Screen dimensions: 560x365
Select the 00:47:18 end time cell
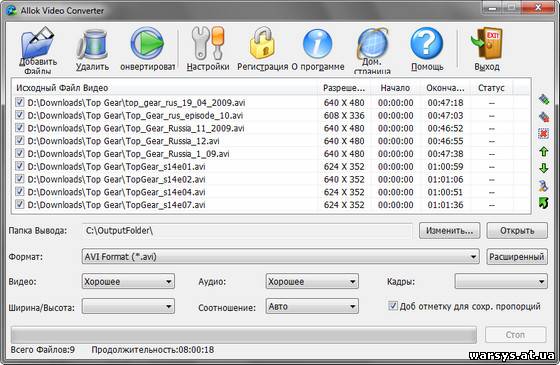coord(445,102)
